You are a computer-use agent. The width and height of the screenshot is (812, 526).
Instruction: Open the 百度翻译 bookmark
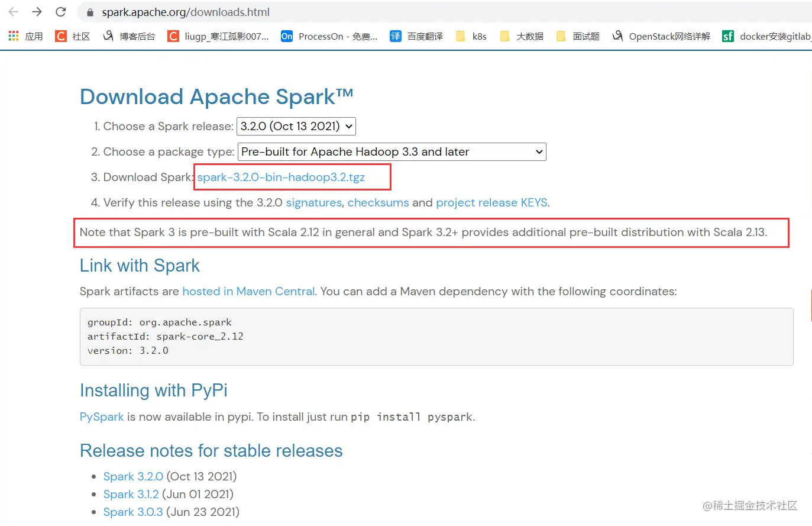point(416,36)
